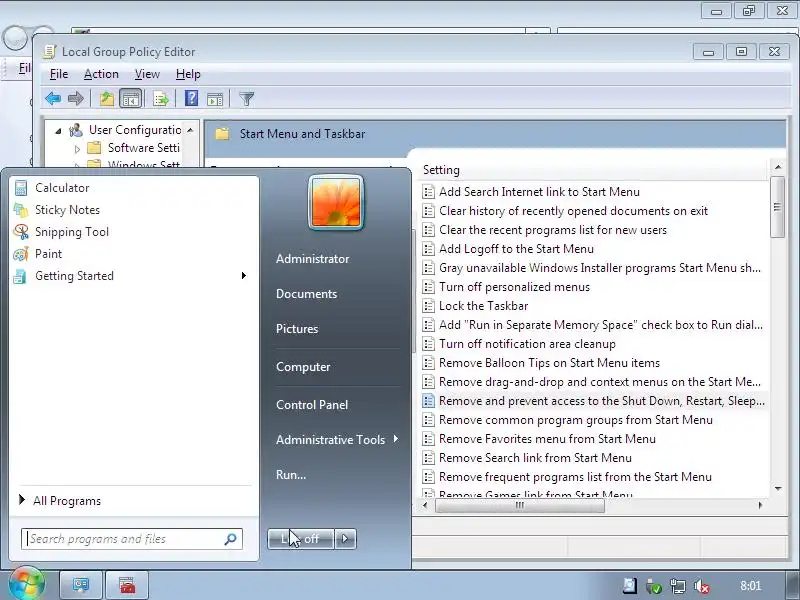This screenshot has height=600, width=800.
Task: Click the Search programs and files box
Action: [132, 539]
